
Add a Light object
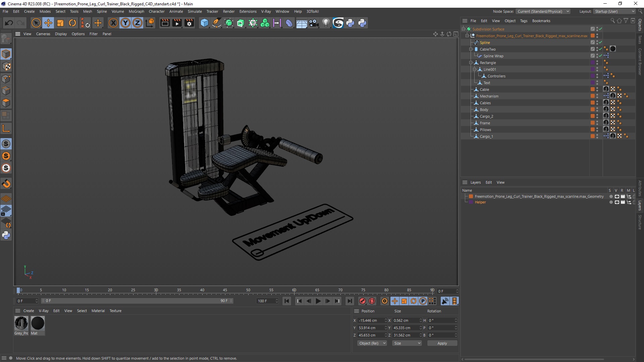click(326, 23)
